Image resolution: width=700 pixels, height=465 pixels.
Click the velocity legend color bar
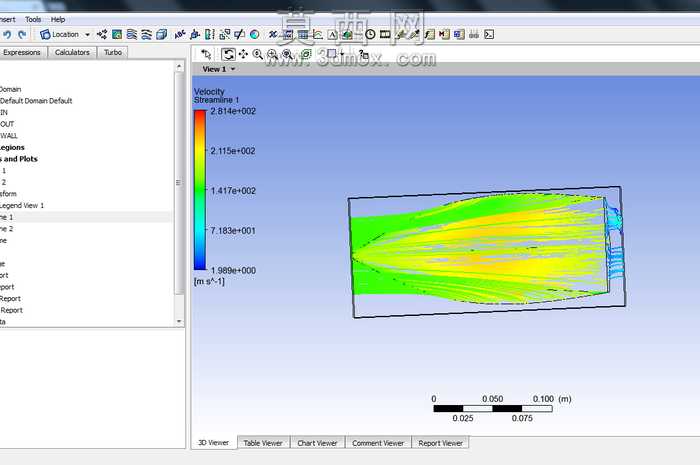pyautogui.click(x=200, y=190)
